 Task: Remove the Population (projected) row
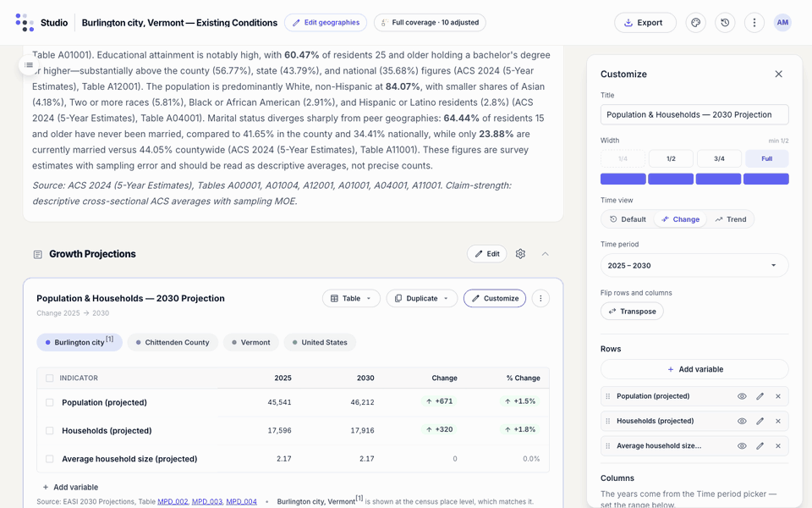point(778,396)
